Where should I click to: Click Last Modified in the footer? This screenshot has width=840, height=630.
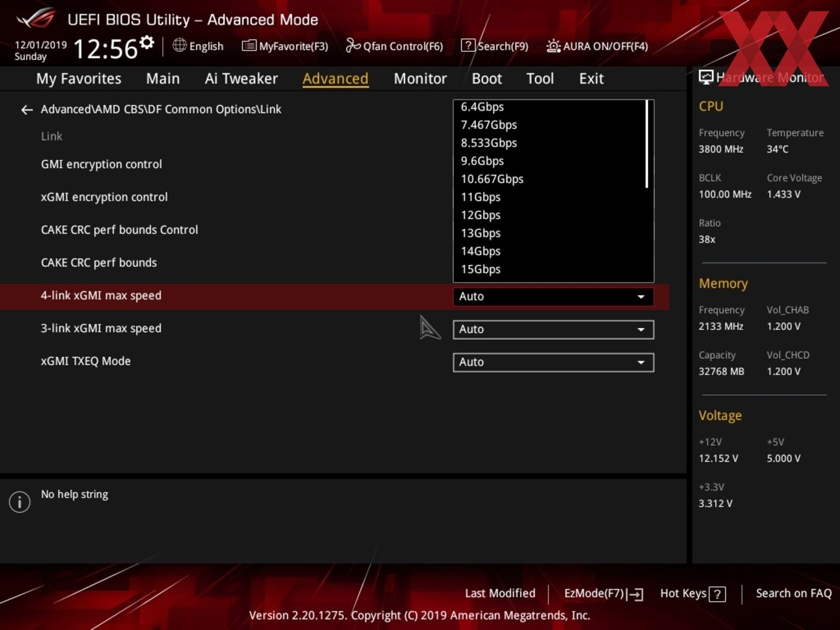coord(500,593)
